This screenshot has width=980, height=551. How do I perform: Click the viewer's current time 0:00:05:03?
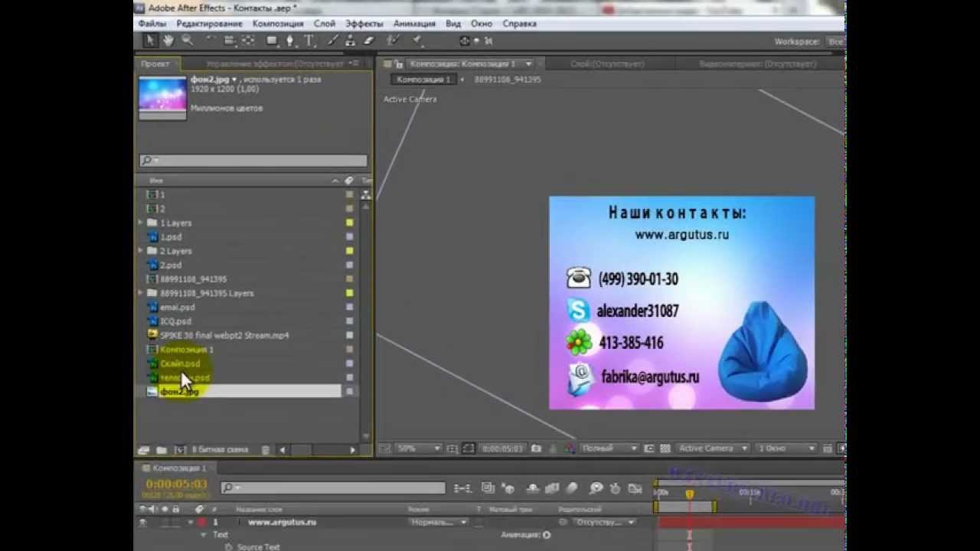(x=502, y=448)
